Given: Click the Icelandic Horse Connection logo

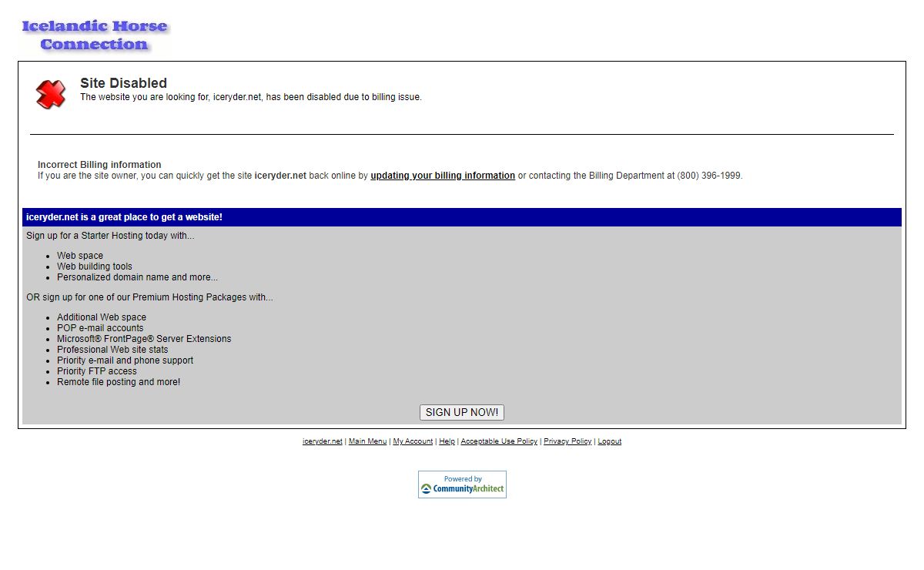Looking at the screenshot, I should point(94,35).
